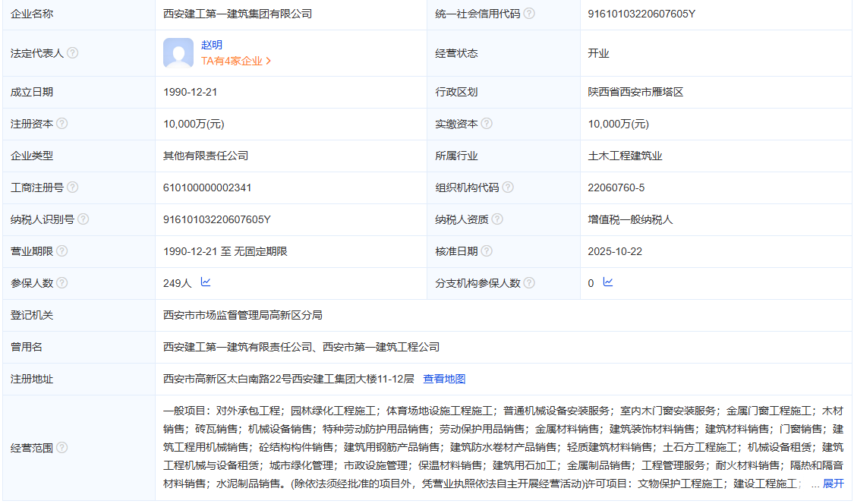
Task: Open help icon beside 组织机构代码
Action: 508,187
